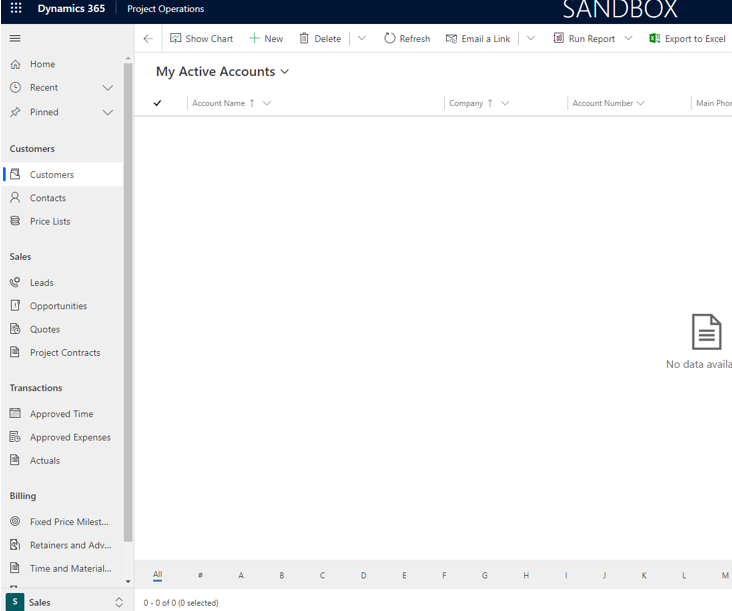Filter records by letter D
The width and height of the screenshot is (732, 611).
(363, 576)
